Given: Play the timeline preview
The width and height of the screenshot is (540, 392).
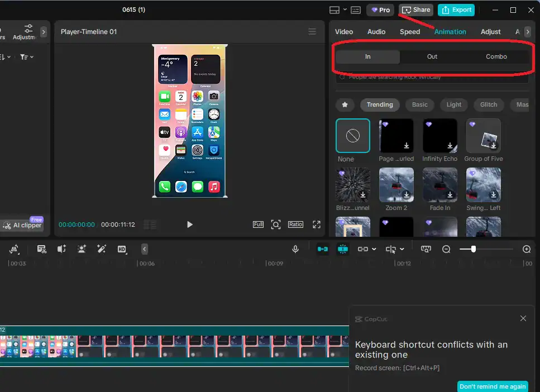Looking at the screenshot, I should [189, 224].
